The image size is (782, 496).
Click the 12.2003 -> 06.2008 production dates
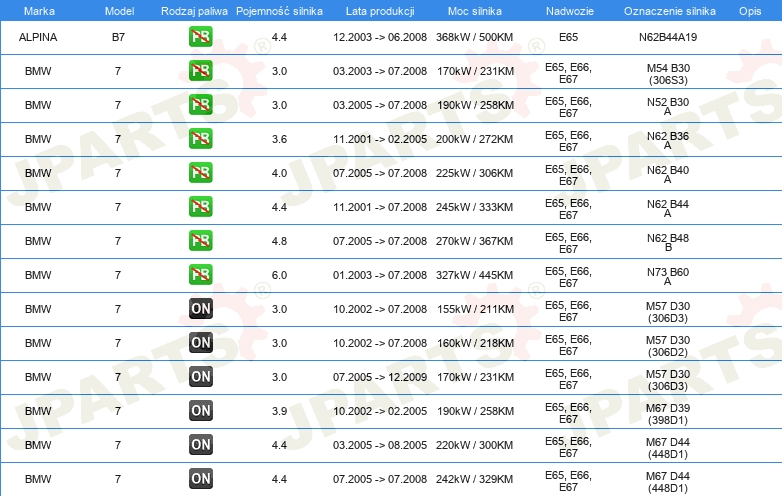(380, 37)
